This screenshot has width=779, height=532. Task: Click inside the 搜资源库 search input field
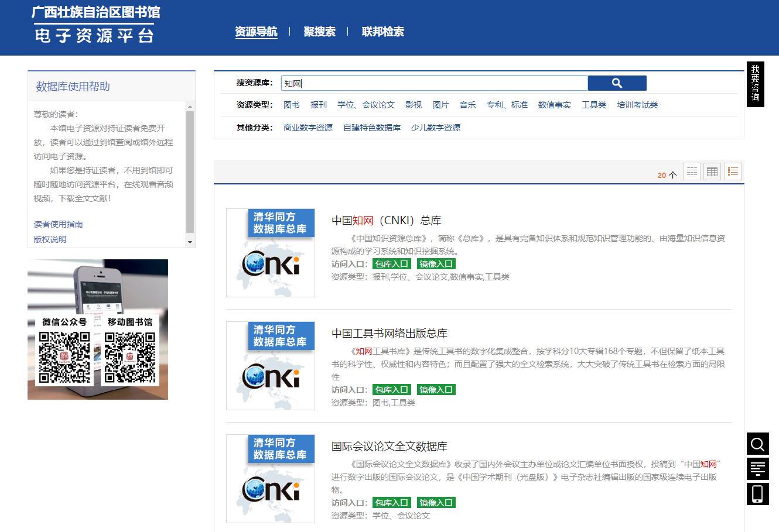click(433, 83)
